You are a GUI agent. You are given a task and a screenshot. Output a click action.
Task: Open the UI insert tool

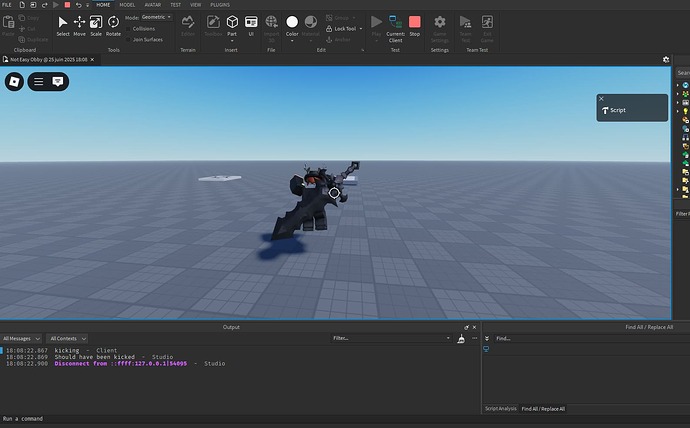pos(251,26)
